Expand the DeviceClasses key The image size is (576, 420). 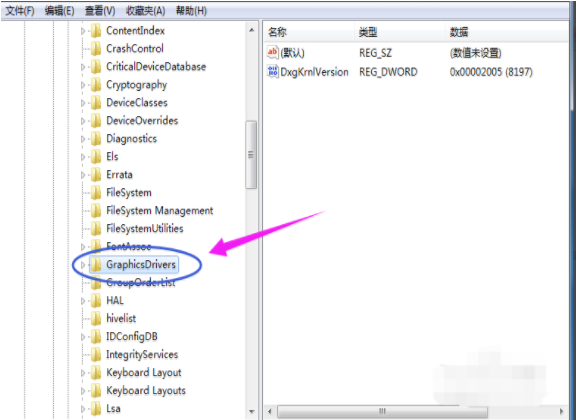pyautogui.click(x=83, y=103)
